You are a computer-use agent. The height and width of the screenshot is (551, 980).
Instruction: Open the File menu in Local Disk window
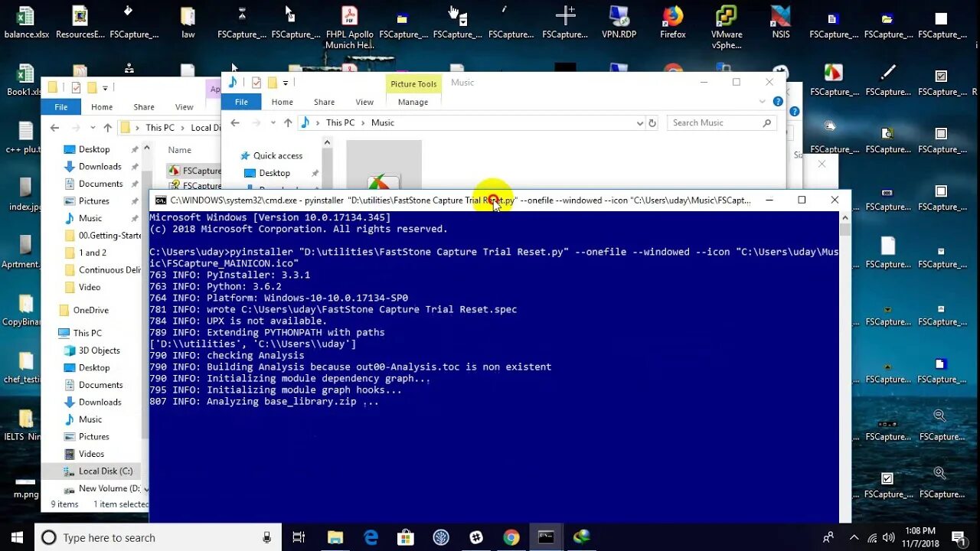click(61, 107)
